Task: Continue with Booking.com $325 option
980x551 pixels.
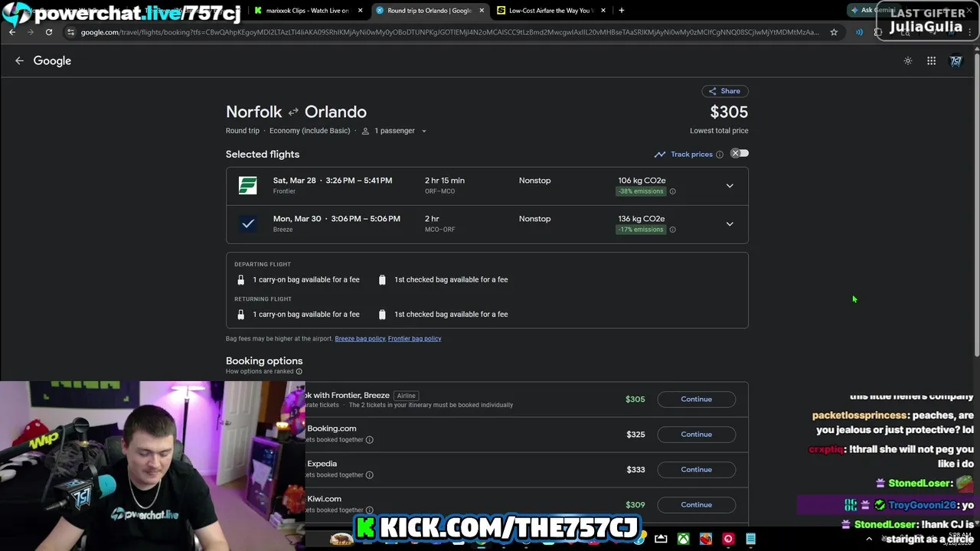Action: point(696,434)
